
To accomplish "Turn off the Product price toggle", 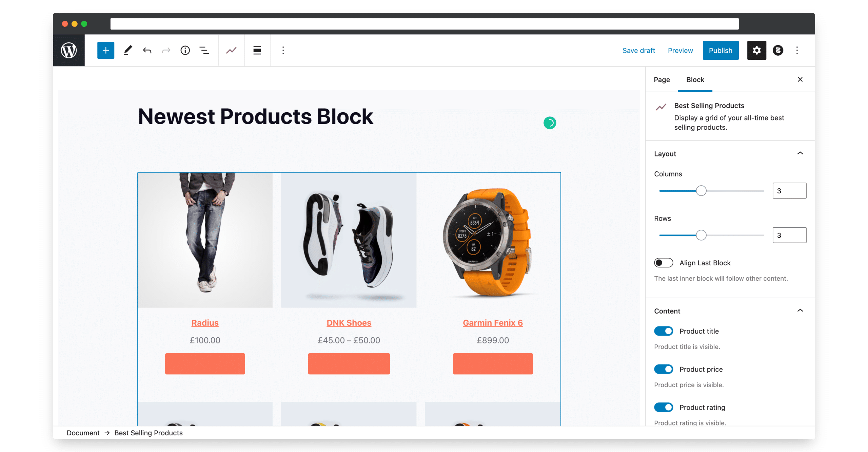I will pos(663,369).
